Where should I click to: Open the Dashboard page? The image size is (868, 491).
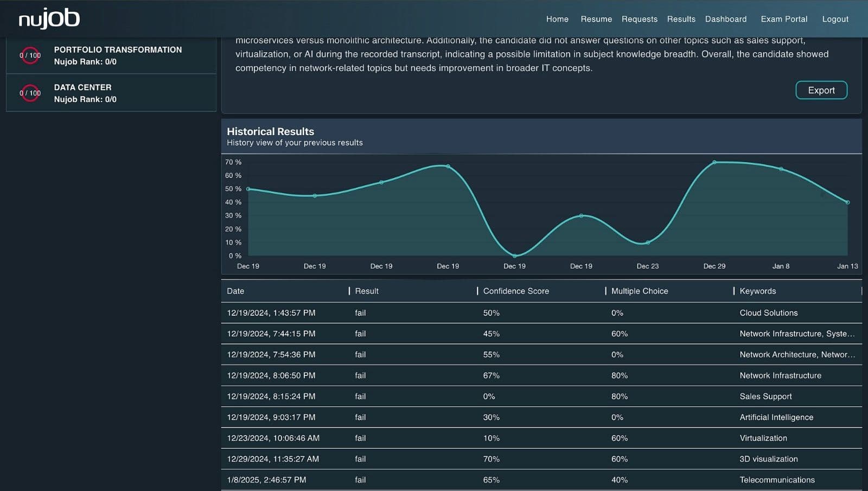pos(725,19)
